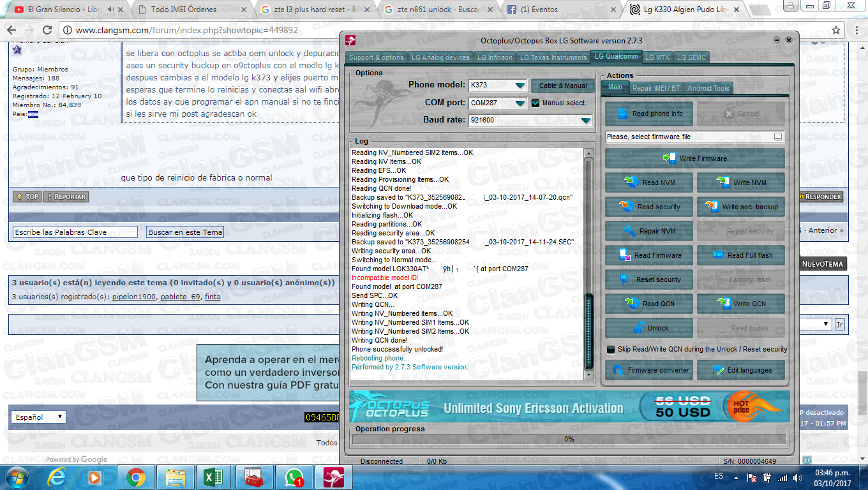868x490 pixels.
Task: Switch to LG Infineon tab
Action: (495, 57)
